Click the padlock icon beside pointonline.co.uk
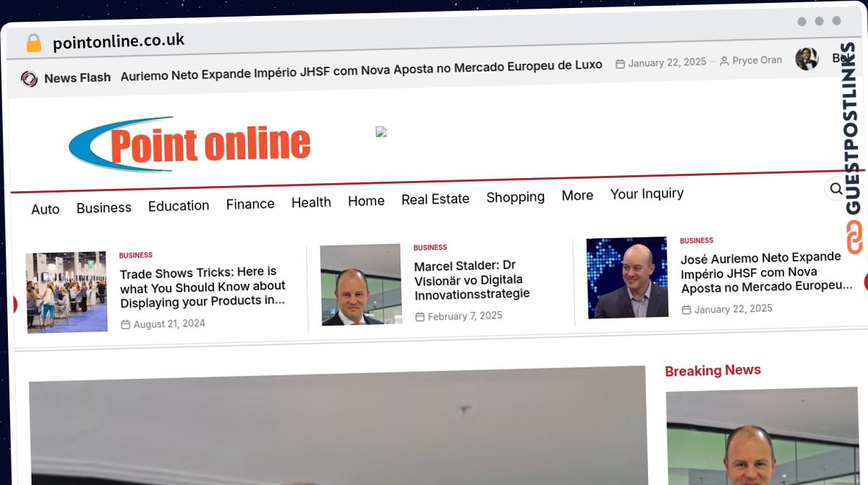This screenshot has height=485, width=868. 33,43
